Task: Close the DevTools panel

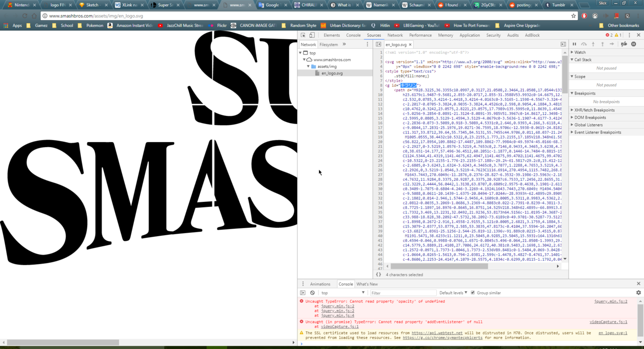Action: click(638, 35)
